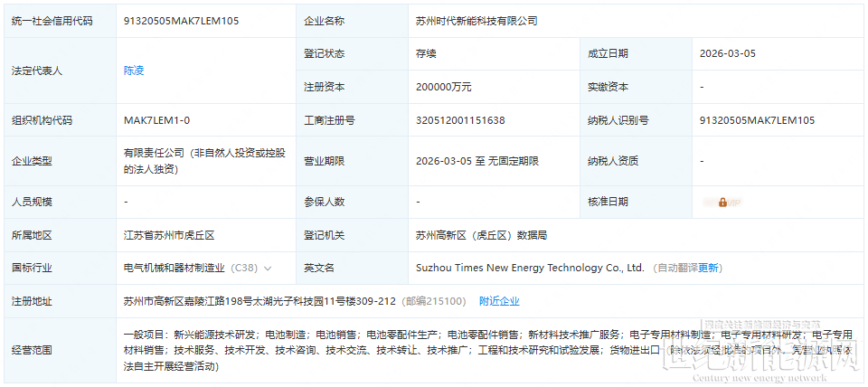Image resolution: width=868 pixels, height=387 pixels.
Task: Open legal representative 陈凌's profile link
Action: coord(134,70)
